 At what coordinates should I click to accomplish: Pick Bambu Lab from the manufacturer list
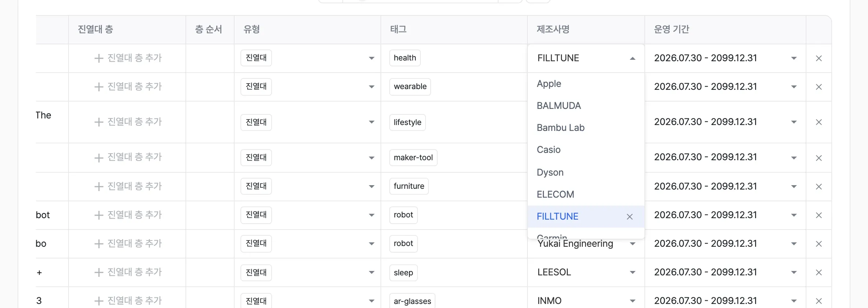586,128
